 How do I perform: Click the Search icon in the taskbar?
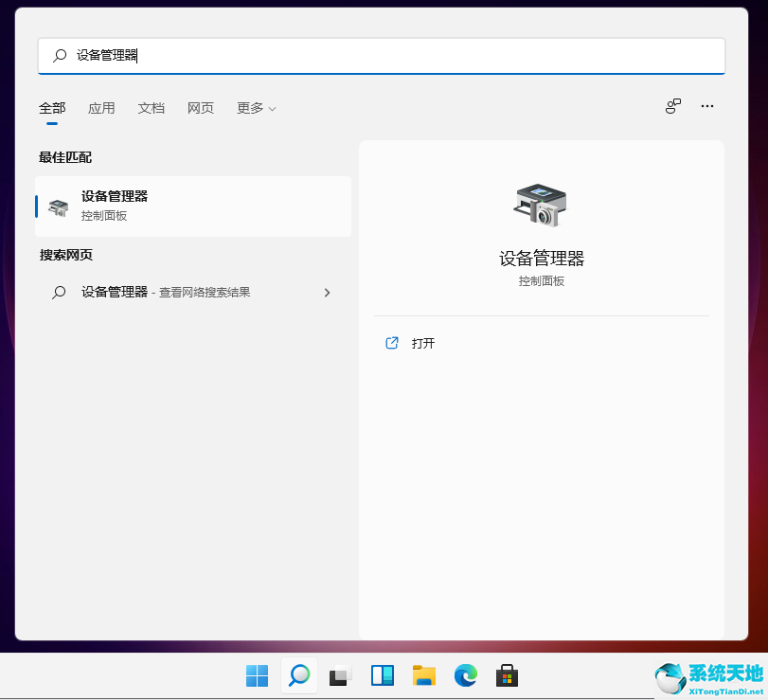(x=298, y=676)
